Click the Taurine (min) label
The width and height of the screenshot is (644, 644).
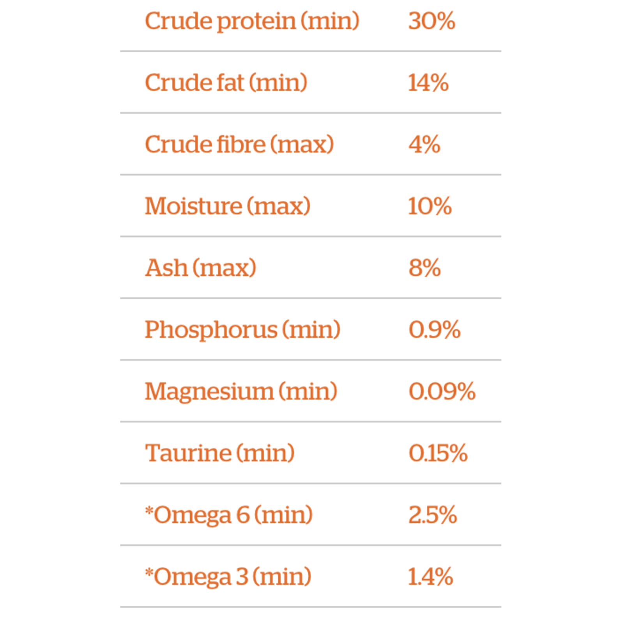click(219, 453)
